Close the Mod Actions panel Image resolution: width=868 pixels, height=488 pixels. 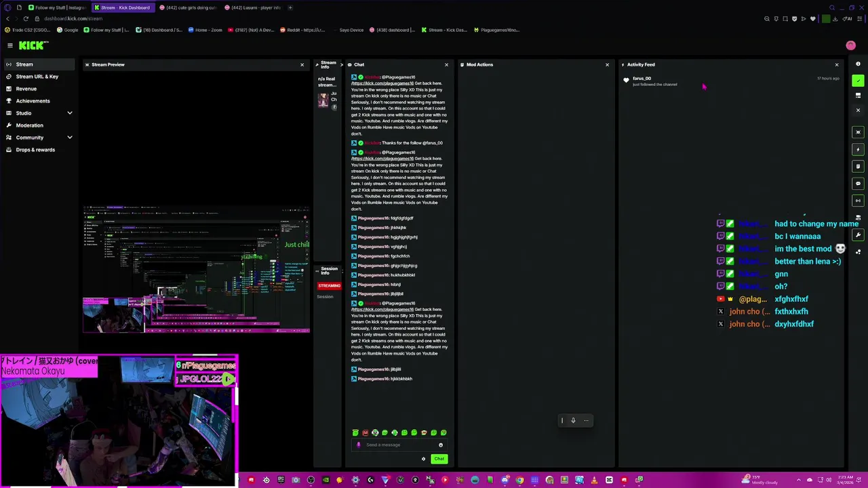click(607, 64)
